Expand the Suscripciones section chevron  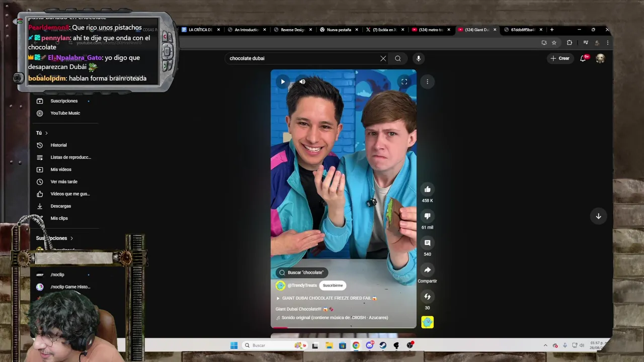click(x=71, y=238)
